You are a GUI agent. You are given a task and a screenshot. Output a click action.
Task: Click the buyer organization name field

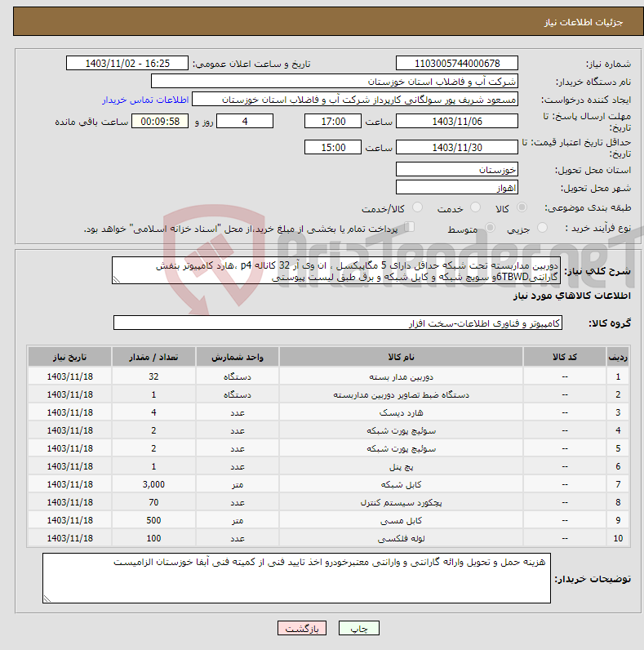pyautogui.click(x=335, y=82)
